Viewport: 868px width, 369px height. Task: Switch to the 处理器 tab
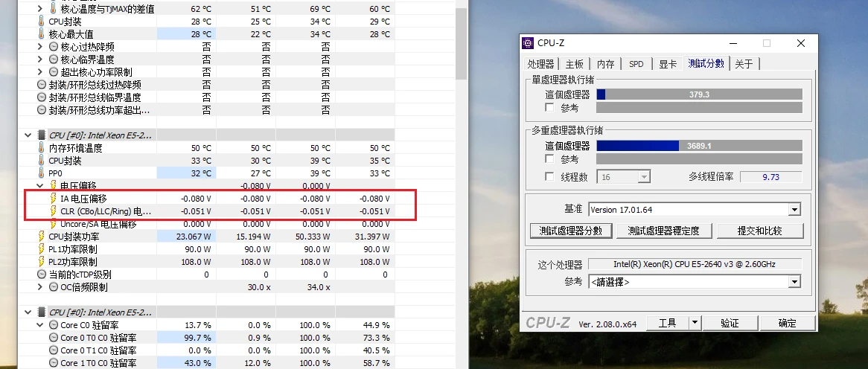(541, 64)
